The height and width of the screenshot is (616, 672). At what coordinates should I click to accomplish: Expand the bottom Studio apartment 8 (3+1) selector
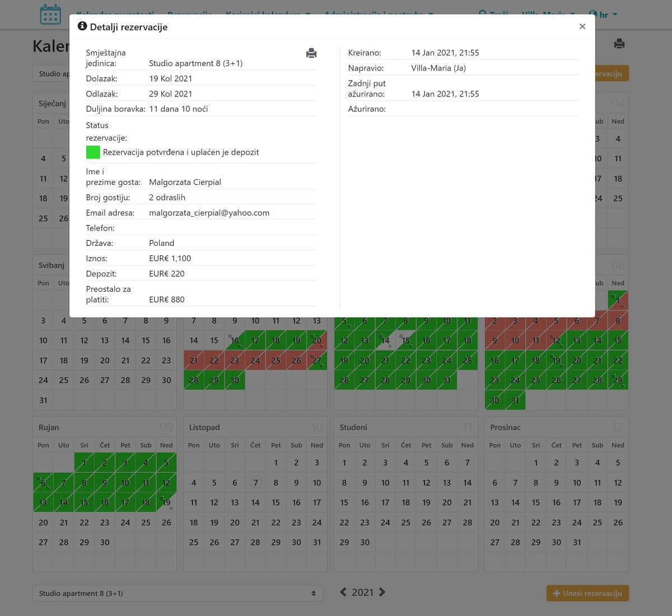178,593
